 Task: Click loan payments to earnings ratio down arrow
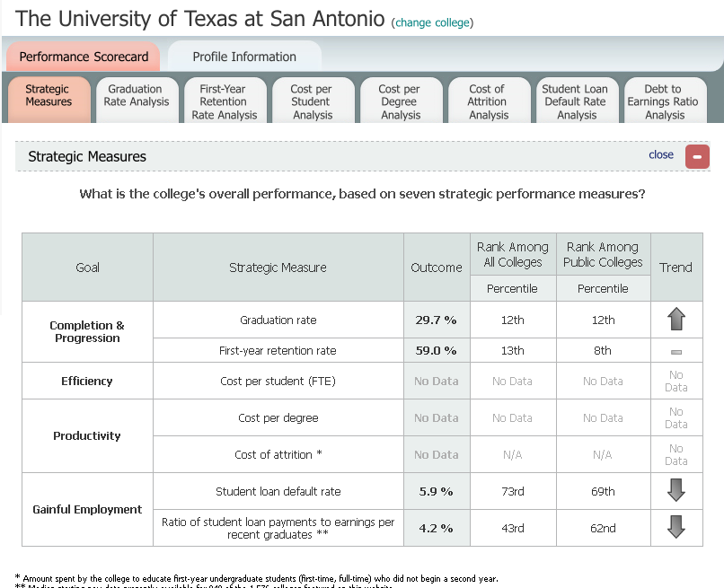pyautogui.click(x=676, y=528)
